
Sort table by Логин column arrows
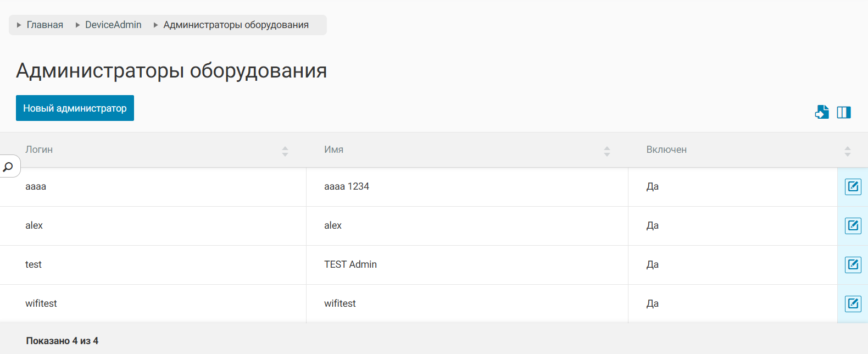click(285, 151)
